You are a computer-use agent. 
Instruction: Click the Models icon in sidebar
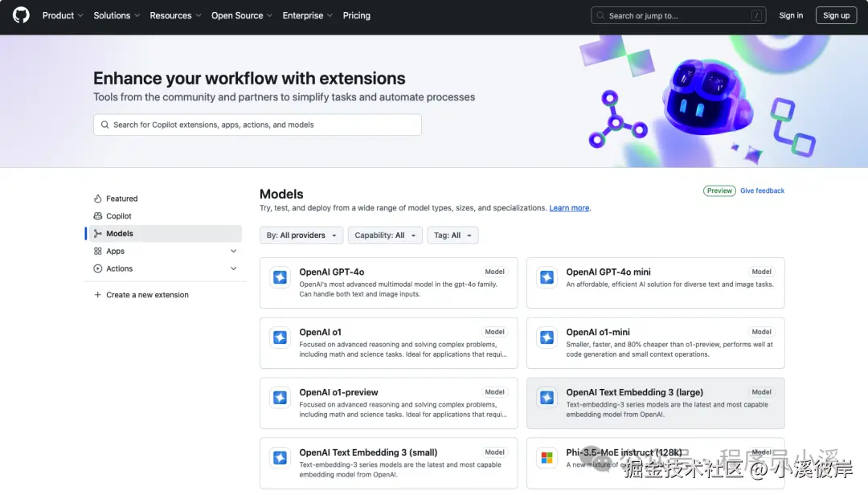pyautogui.click(x=97, y=234)
